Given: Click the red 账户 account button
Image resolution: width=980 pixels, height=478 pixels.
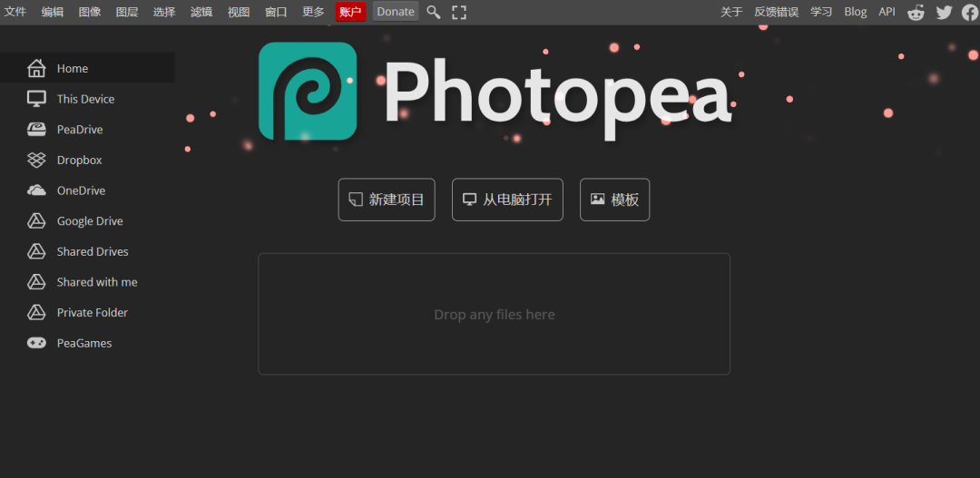Looking at the screenshot, I should pyautogui.click(x=350, y=12).
